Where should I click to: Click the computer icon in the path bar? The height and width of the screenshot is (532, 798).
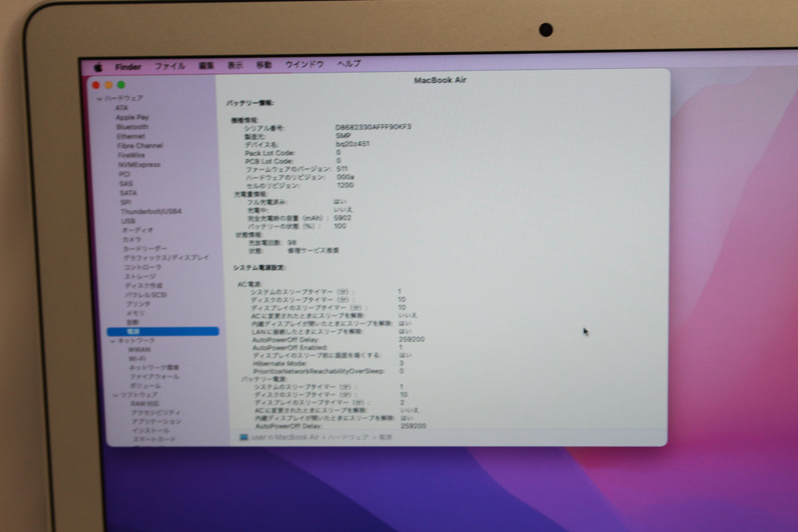[243, 438]
